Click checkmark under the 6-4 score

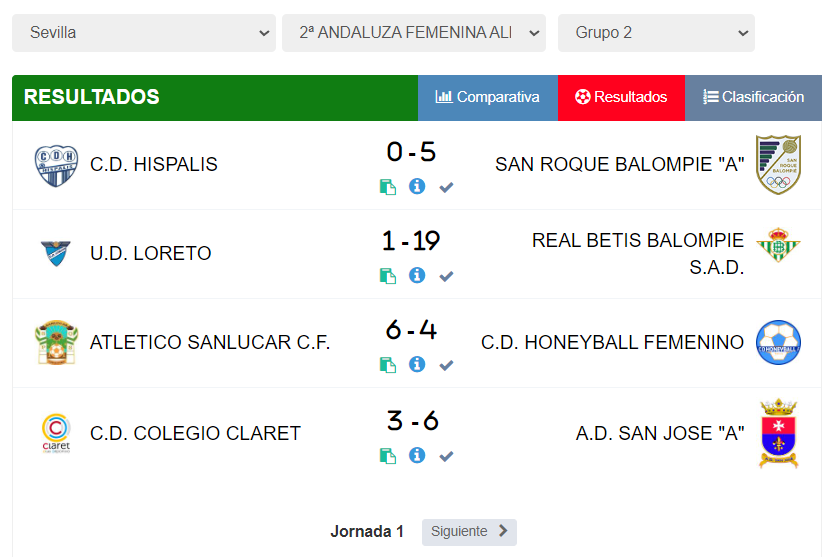coord(446,365)
